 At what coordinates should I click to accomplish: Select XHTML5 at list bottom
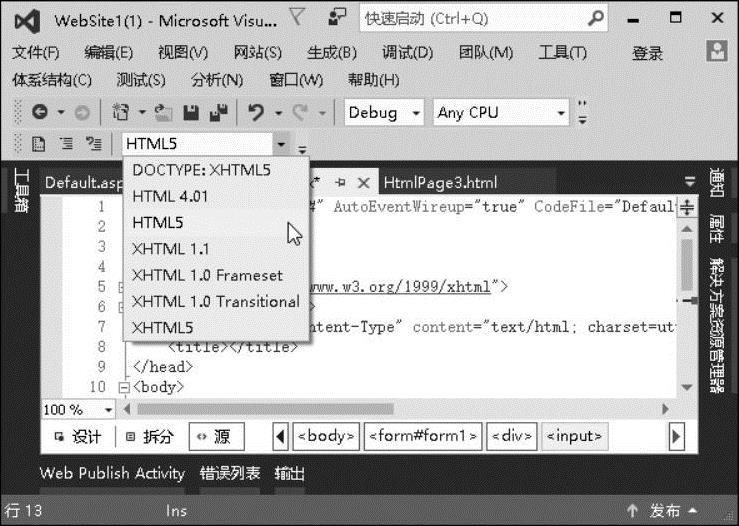pyautogui.click(x=216, y=328)
